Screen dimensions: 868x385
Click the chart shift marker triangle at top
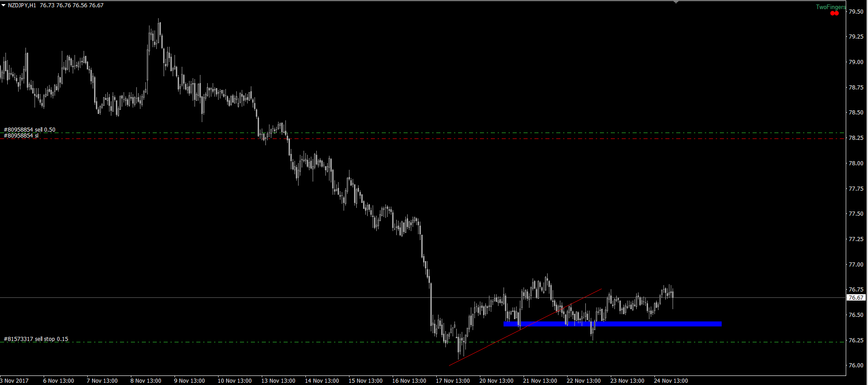[676, 2]
